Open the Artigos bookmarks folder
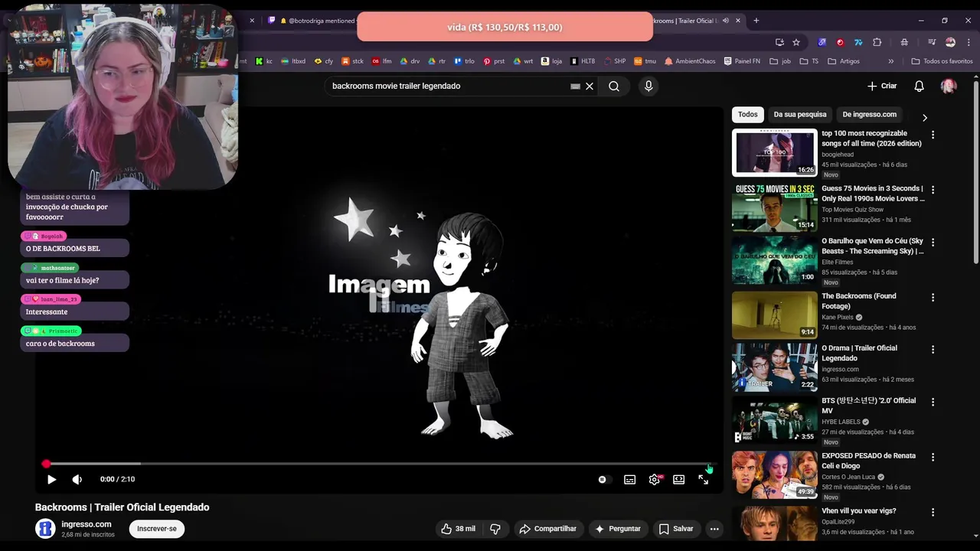Viewport: 980px width, 551px height. (x=843, y=61)
